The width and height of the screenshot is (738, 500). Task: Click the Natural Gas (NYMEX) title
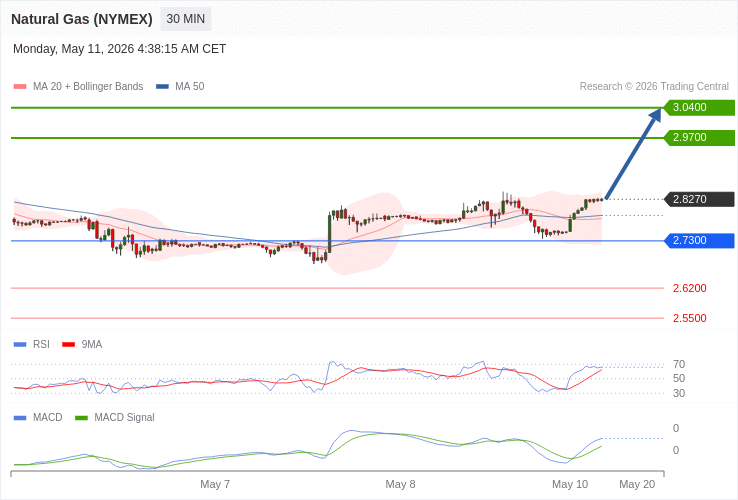(82, 19)
